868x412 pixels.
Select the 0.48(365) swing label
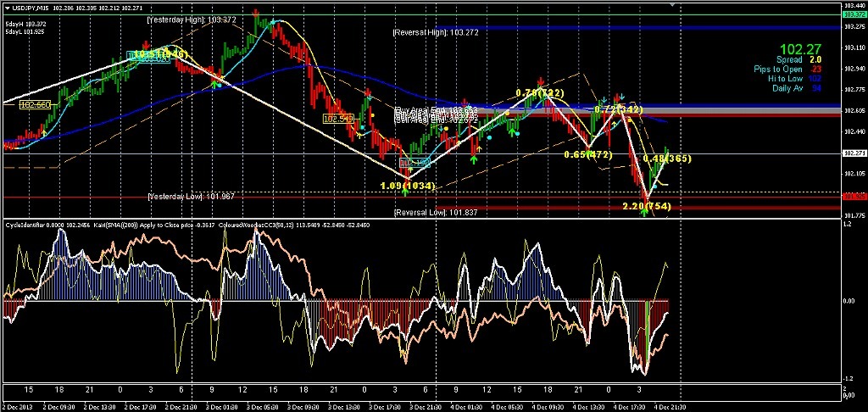click(x=668, y=159)
